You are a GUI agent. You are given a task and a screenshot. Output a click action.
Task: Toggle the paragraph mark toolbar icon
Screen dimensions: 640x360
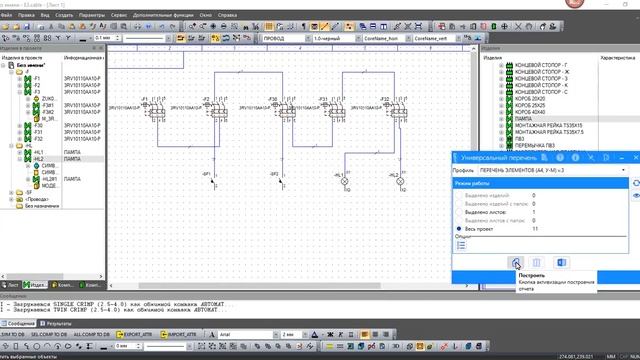303,27
